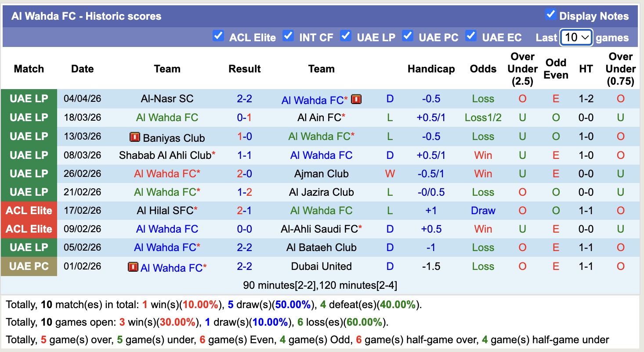Click the ACL Elite badge on the 17/02/26 row

point(29,210)
